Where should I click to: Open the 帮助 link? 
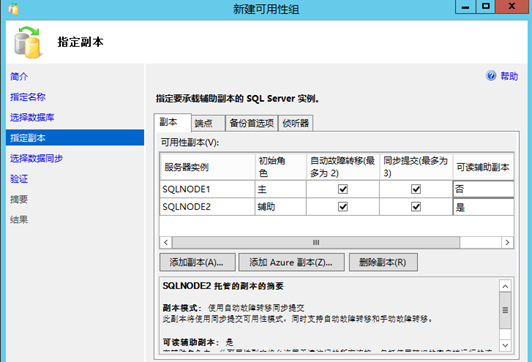(x=509, y=76)
